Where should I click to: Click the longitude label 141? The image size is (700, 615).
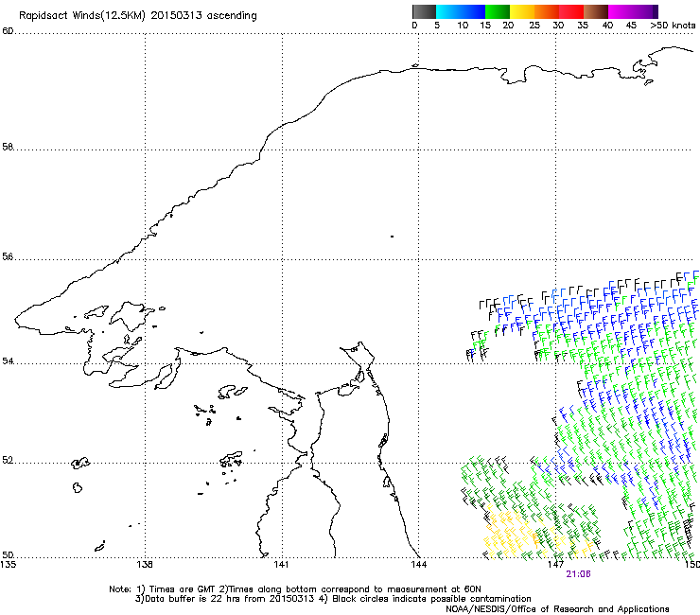click(x=281, y=564)
